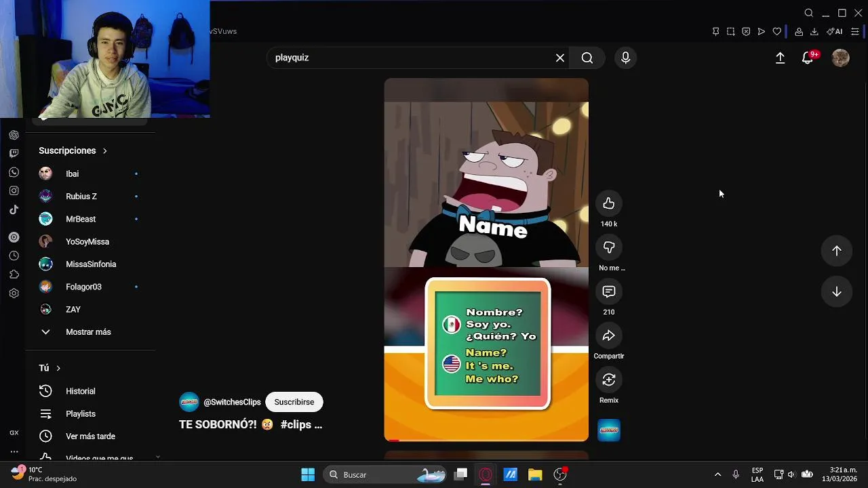The height and width of the screenshot is (488, 868).
Task: Open the MissaSinfonia channel
Action: (x=90, y=264)
